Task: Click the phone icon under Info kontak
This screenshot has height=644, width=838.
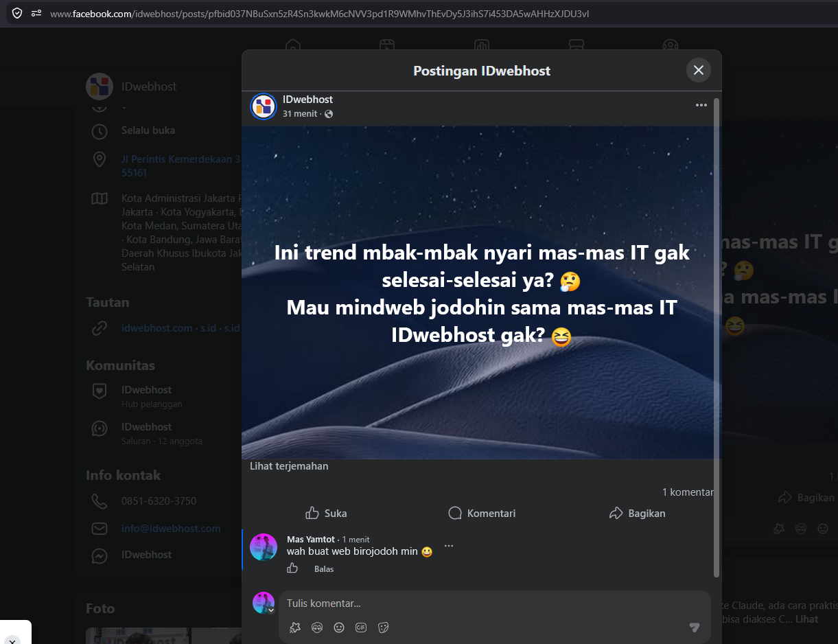Action: coord(100,501)
